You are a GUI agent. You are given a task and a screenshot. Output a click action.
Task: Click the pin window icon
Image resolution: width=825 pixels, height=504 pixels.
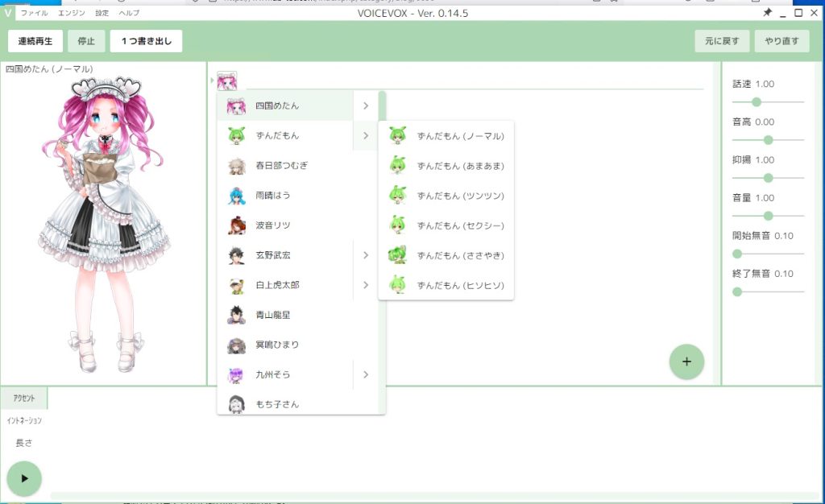pos(768,13)
